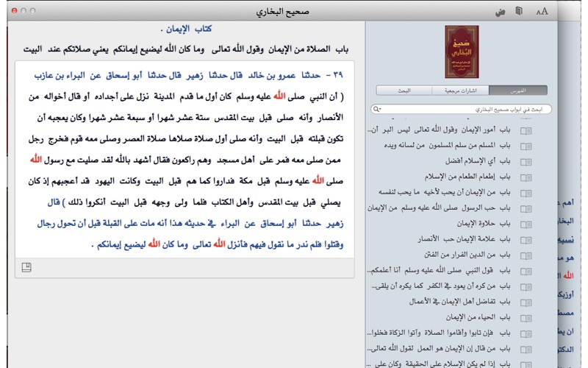Click book icon beside باب من الدين الفرار من الفتن
This screenshot has height=368, width=588.
(526, 255)
